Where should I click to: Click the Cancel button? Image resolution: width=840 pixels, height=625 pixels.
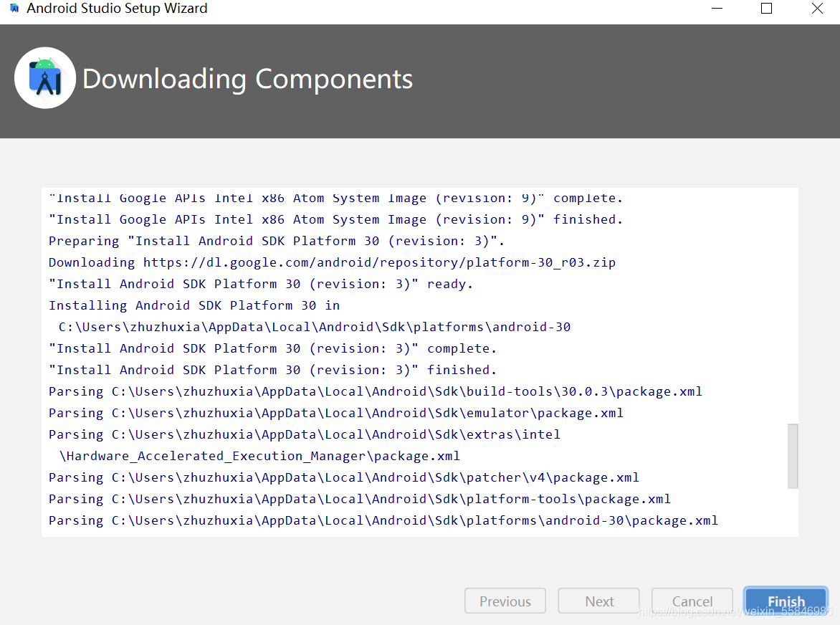click(692, 601)
